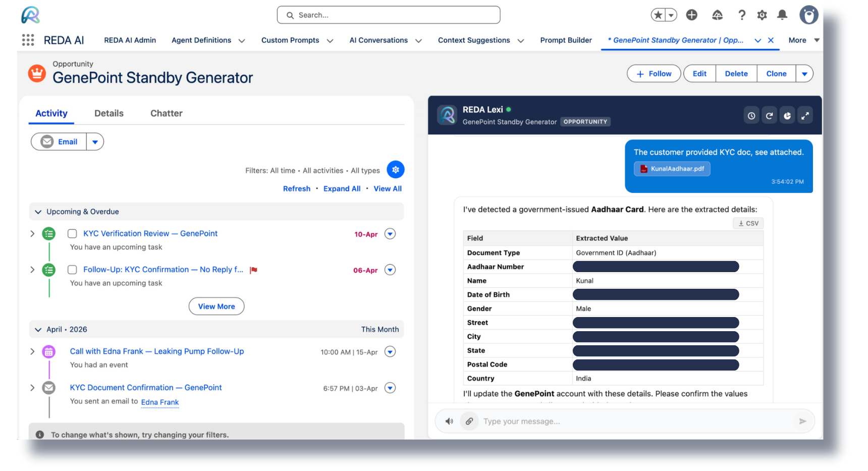The width and height of the screenshot is (868, 471).
Task: Expand the REDA Lexi chat to fullscreen
Action: click(805, 115)
